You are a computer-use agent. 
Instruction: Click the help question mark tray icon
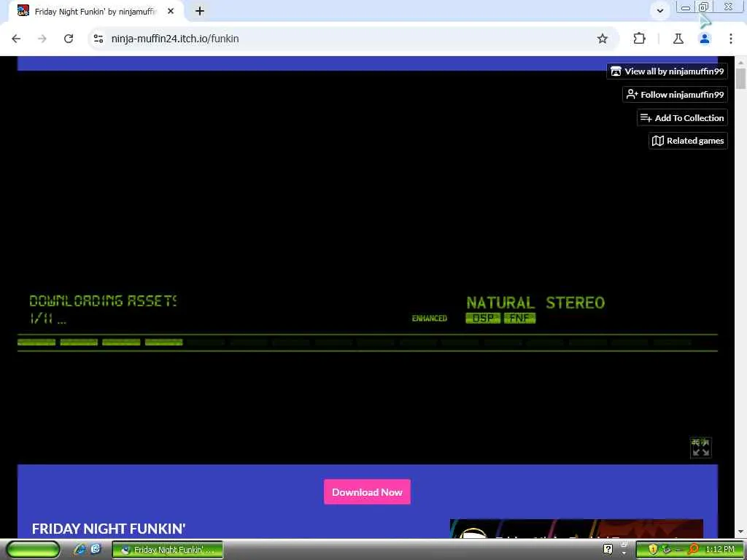click(608, 550)
